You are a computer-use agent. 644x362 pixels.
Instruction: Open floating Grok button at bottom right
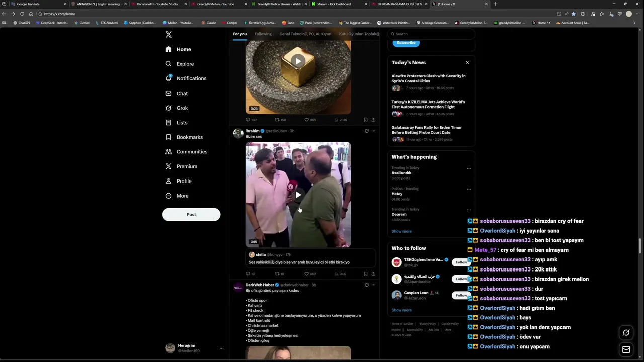point(626,332)
